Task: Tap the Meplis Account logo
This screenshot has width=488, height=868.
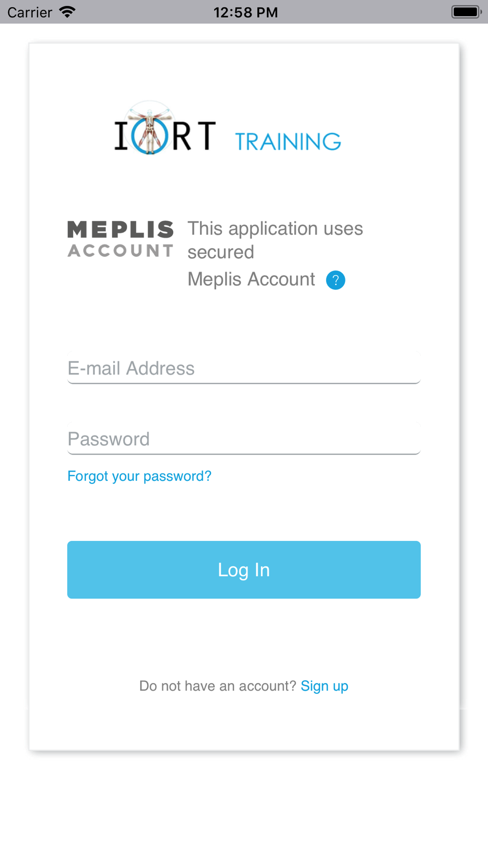Action: 120,239
